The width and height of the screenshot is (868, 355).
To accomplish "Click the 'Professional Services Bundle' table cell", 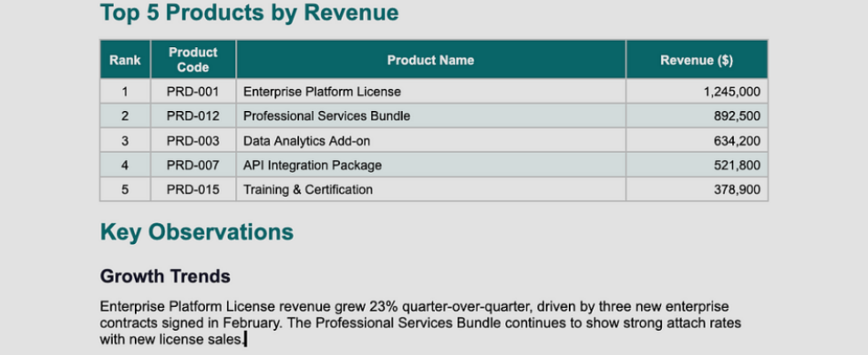I will (327, 116).
